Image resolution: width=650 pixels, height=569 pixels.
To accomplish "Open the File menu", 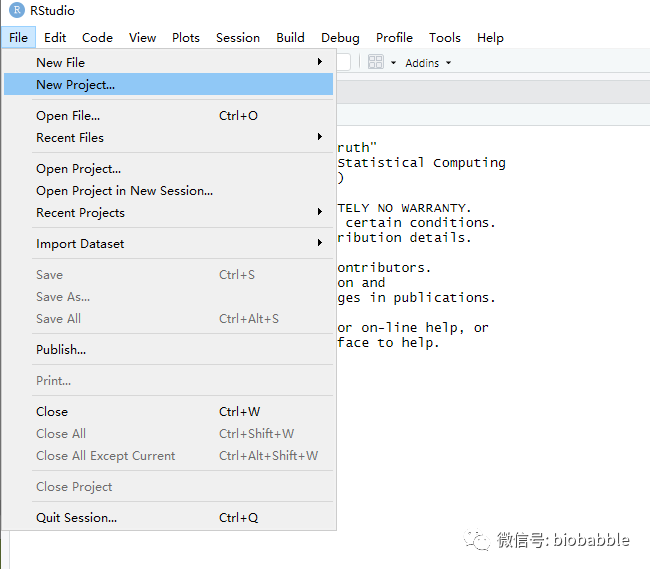I will pyautogui.click(x=18, y=38).
